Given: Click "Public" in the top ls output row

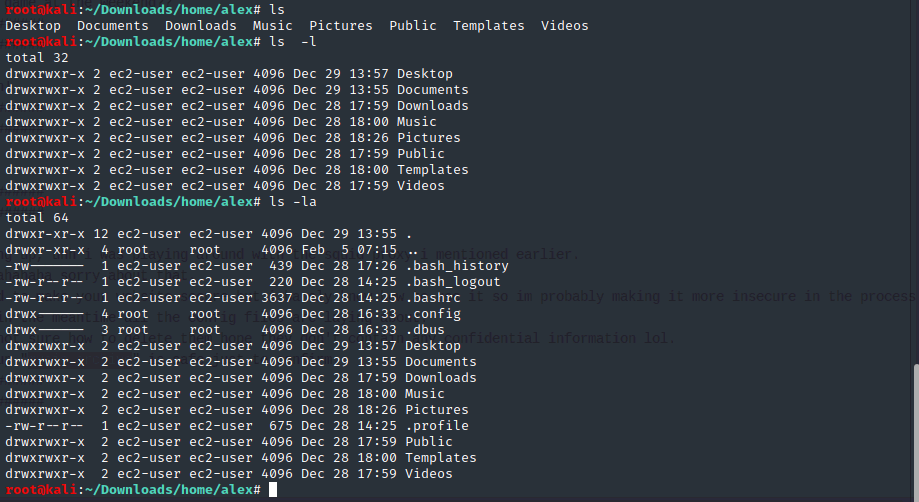Looking at the screenshot, I should 413,26.
